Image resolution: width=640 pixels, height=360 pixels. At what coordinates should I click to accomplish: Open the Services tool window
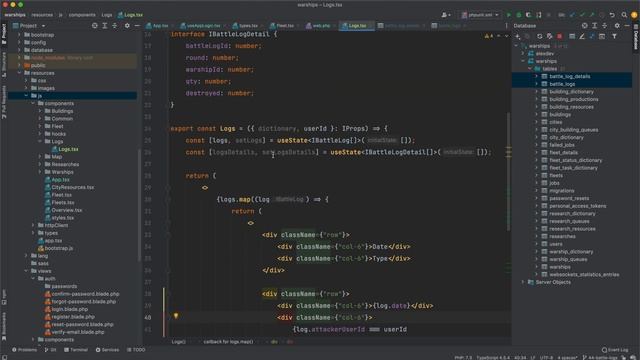coord(107,350)
